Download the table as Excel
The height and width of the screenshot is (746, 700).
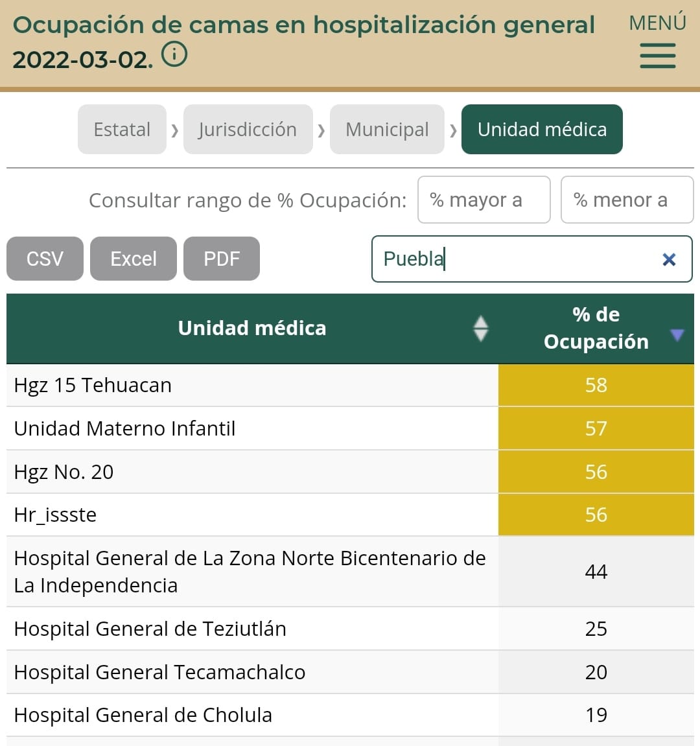(134, 259)
